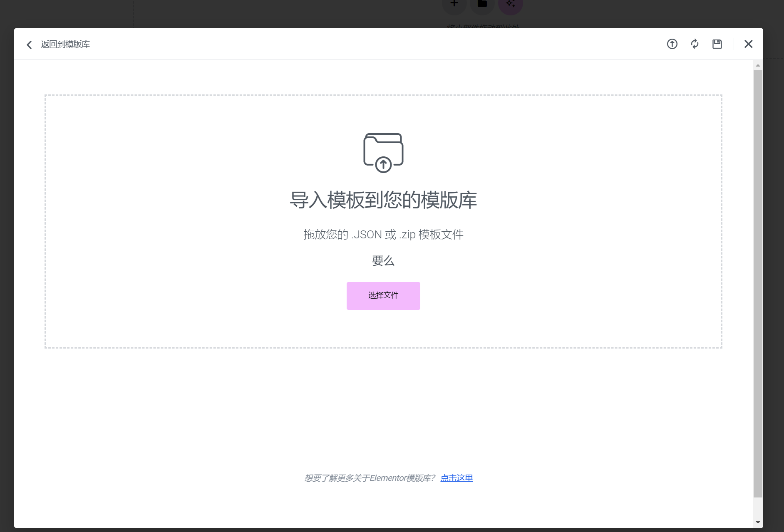Save the template using the floppy disk icon
784x532 pixels.
point(717,44)
